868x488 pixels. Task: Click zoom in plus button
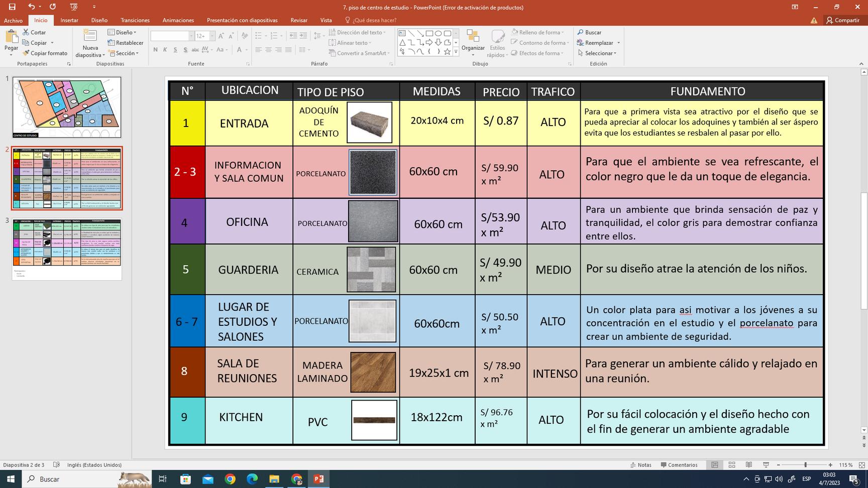pyautogui.click(x=830, y=465)
